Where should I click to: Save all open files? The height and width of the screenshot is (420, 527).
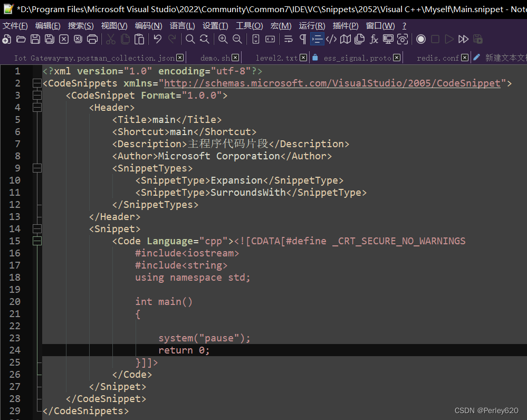(x=50, y=40)
